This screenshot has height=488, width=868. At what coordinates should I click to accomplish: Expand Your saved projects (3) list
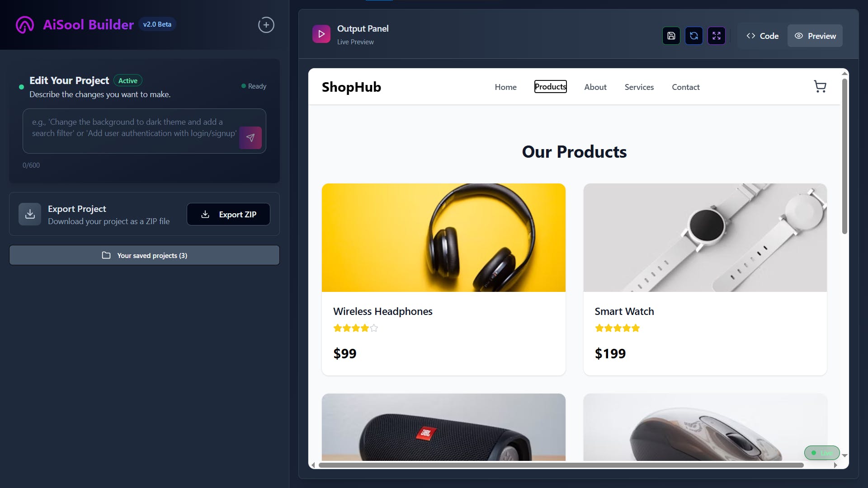point(144,255)
